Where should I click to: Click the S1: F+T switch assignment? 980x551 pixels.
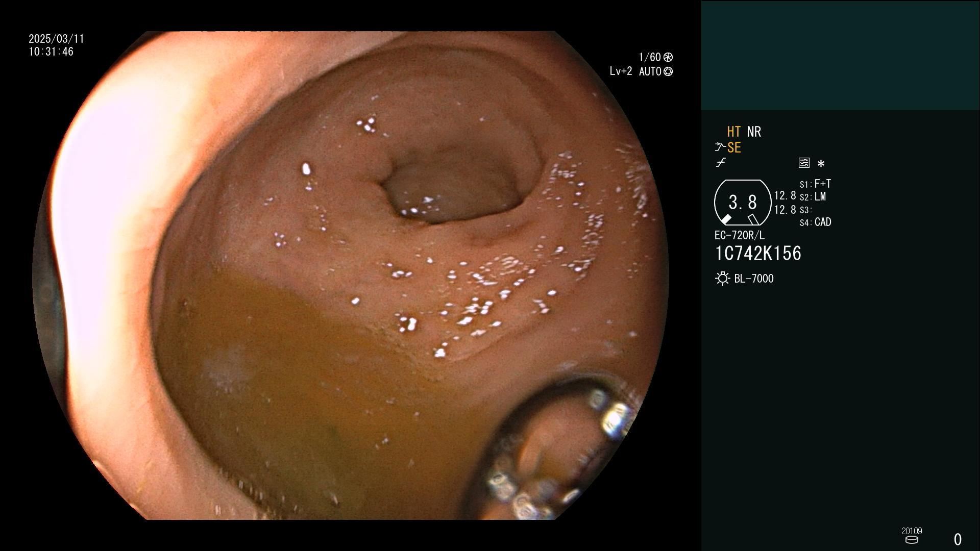point(815,184)
